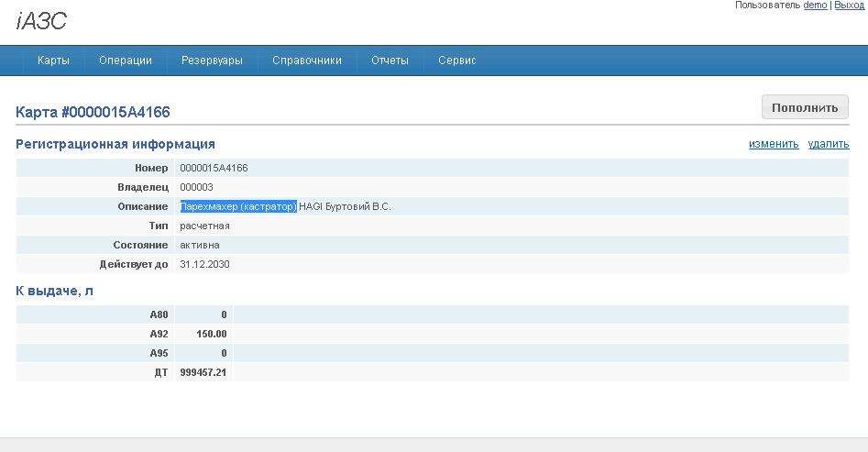The height and width of the screenshot is (452, 868).
Task: Open the Сервис menu
Action: [x=456, y=61]
